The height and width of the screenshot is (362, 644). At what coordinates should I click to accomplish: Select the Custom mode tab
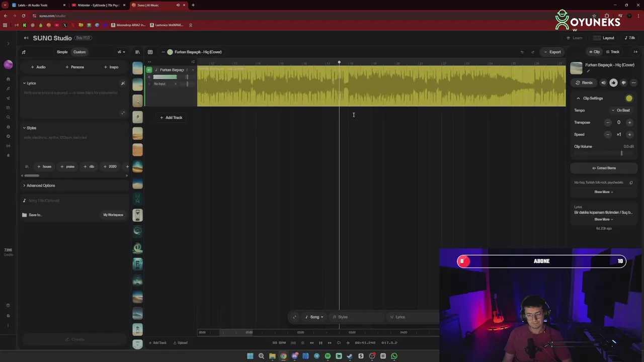[79, 52]
